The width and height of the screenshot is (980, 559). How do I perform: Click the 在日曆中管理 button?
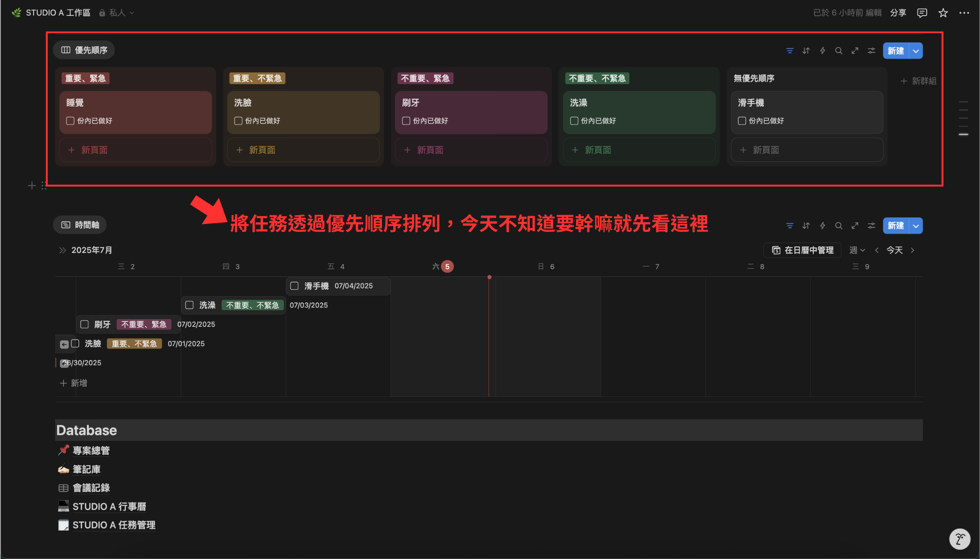point(802,250)
